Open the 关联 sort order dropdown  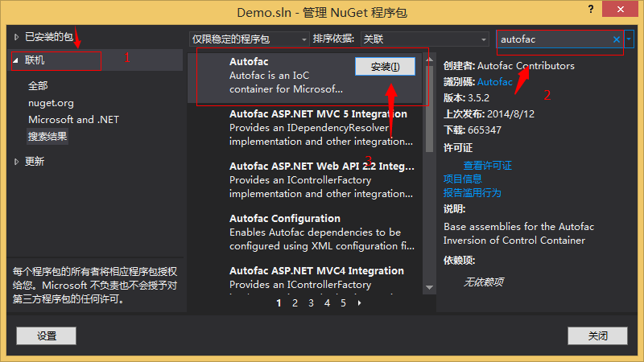click(x=425, y=39)
